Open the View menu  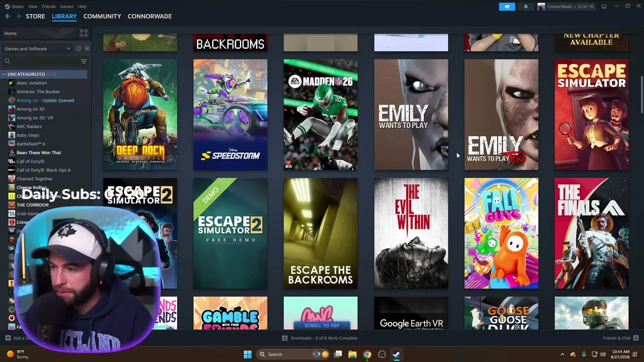tap(33, 7)
